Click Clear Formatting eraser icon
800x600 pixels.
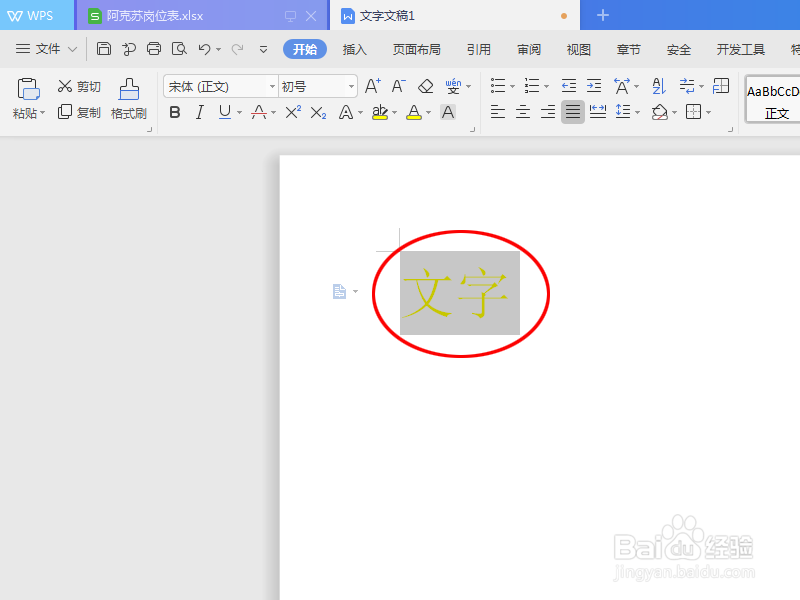click(x=426, y=86)
